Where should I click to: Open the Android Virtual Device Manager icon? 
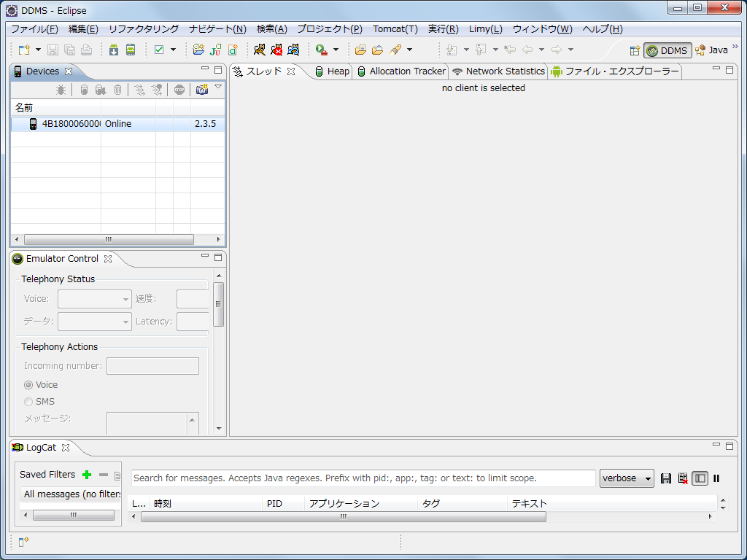[131, 50]
